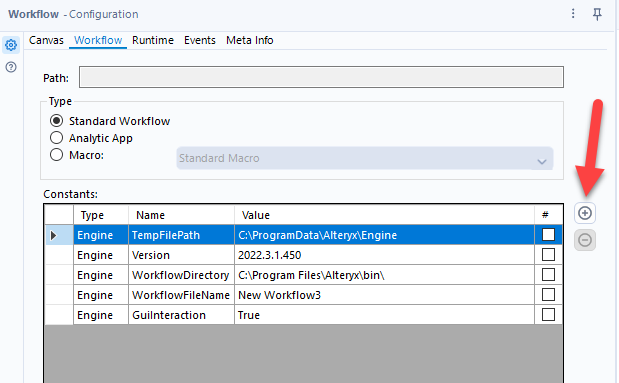Switch to the Canvas tab
Screen dimensions: 619x383
point(46,40)
